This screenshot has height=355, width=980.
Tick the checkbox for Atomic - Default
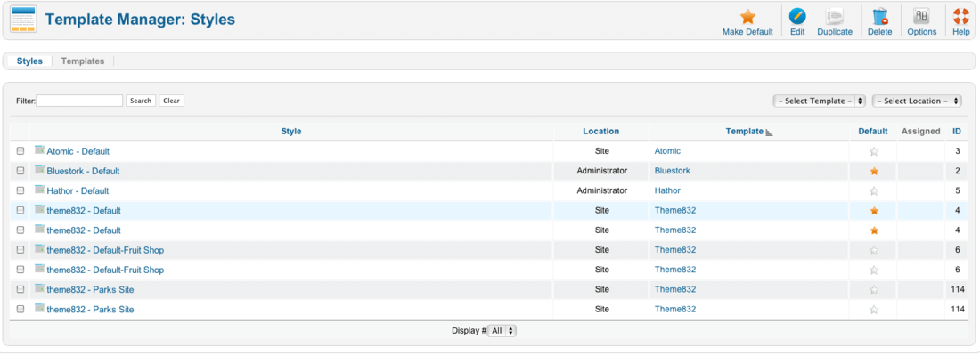point(20,151)
